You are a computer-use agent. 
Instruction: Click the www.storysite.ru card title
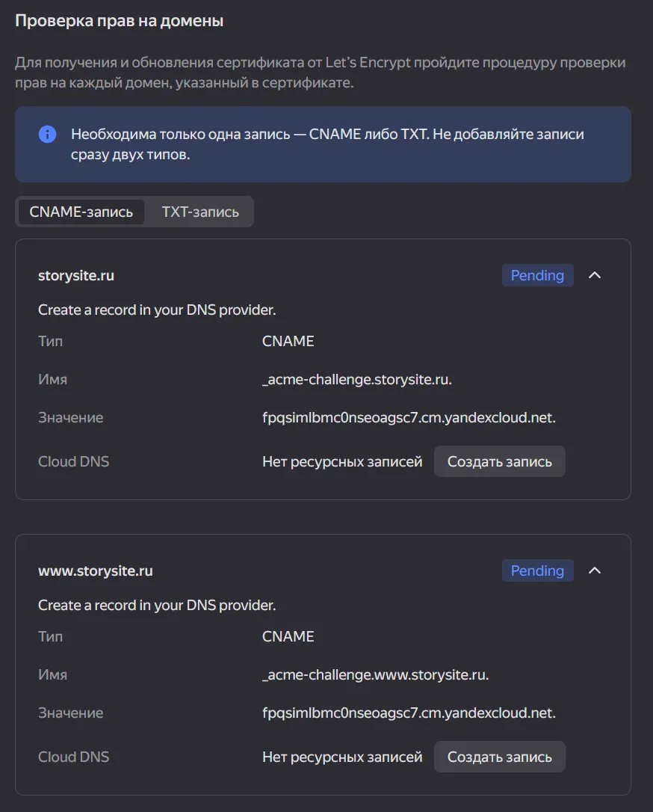96,570
